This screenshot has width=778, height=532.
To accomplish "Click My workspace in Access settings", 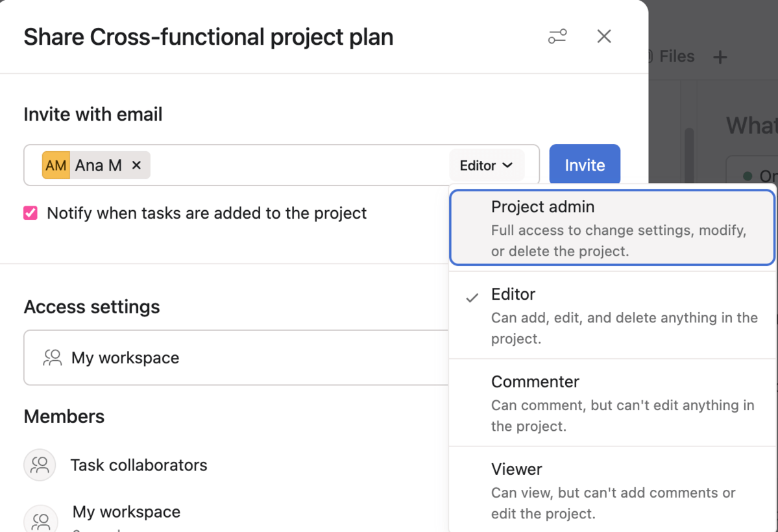I will [125, 357].
